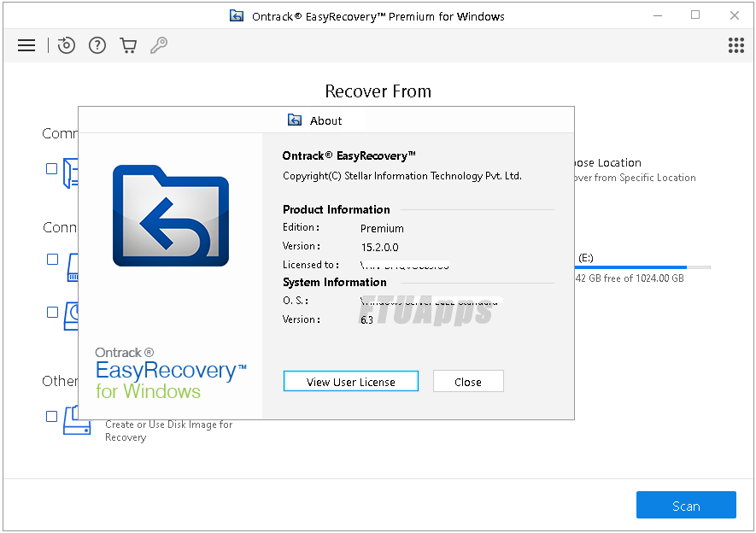
Task: Tick the first checkbox under Common section
Action: click(51, 168)
